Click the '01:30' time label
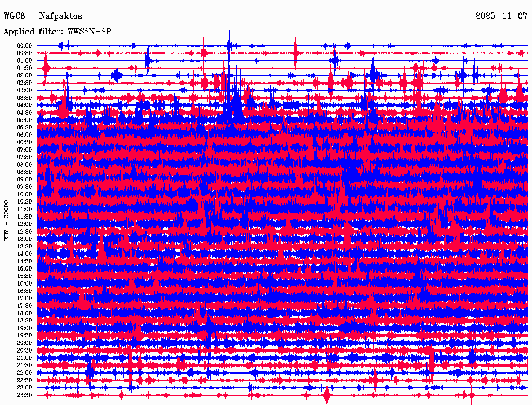The height and width of the screenshot is (405, 532). pyautogui.click(x=24, y=68)
